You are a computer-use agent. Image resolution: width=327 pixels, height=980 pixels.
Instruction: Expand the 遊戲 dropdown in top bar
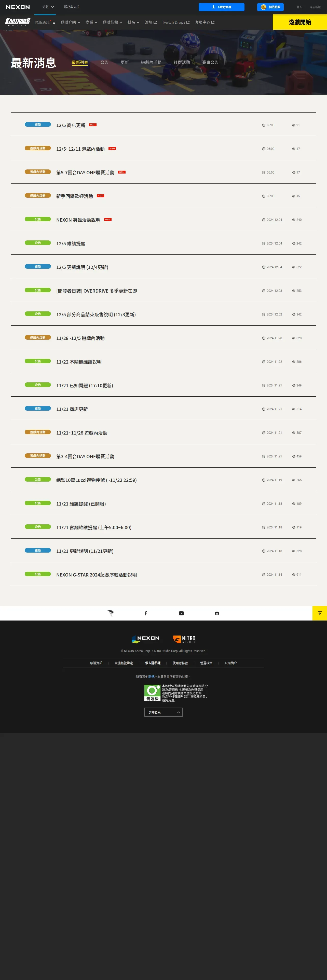tap(48, 7)
